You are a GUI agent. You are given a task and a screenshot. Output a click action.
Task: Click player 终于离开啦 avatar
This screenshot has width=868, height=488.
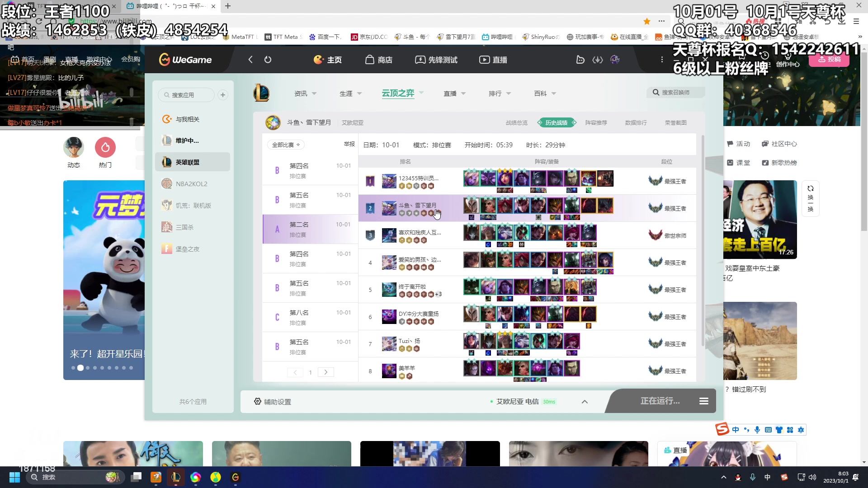[x=389, y=290]
